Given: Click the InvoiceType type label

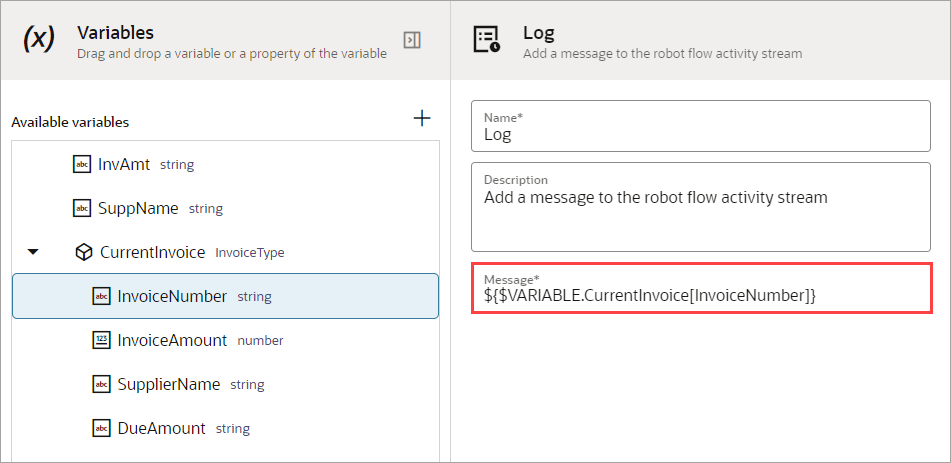Looking at the screenshot, I should (x=250, y=253).
